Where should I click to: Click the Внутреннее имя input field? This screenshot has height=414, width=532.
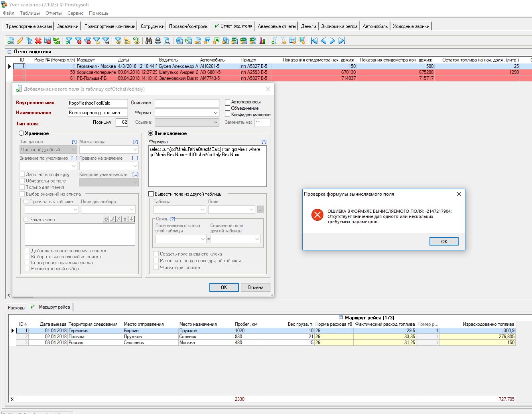[x=98, y=103]
